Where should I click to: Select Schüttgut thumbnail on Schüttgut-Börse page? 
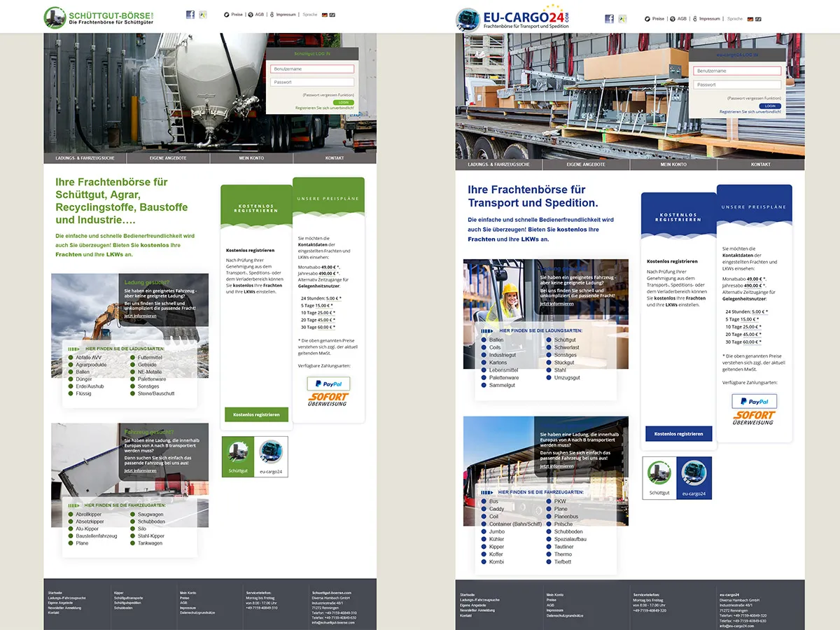pos(239,457)
